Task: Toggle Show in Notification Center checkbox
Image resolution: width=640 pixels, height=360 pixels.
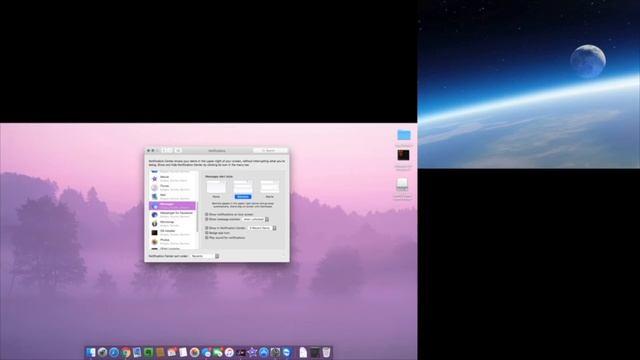Action: click(x=207, y=228)
